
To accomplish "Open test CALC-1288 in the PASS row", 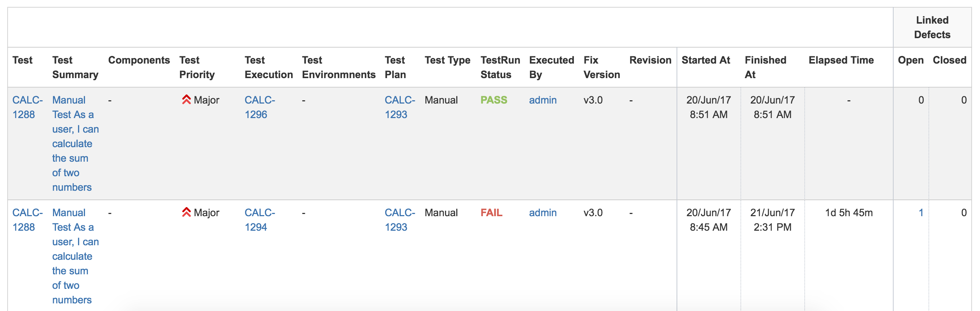I will (27, 107).
